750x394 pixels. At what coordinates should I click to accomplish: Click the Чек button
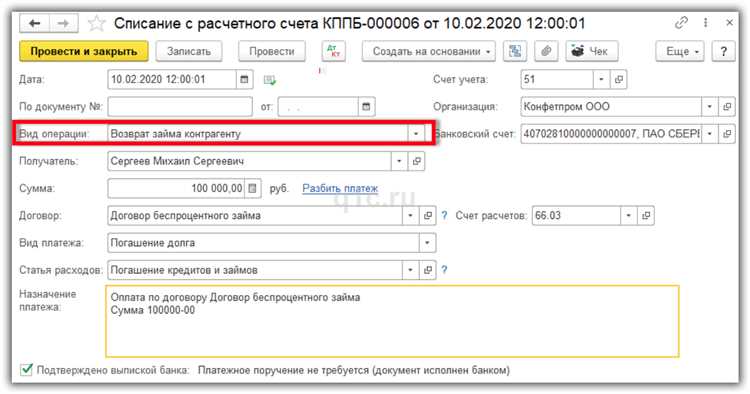pos(592,51)
